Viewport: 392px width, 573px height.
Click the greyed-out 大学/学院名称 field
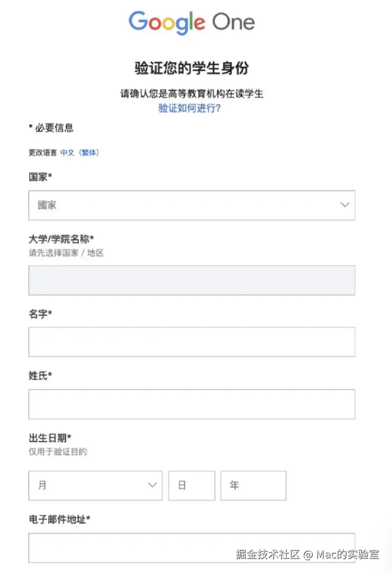pyautogui.click(x=191, y=280)
